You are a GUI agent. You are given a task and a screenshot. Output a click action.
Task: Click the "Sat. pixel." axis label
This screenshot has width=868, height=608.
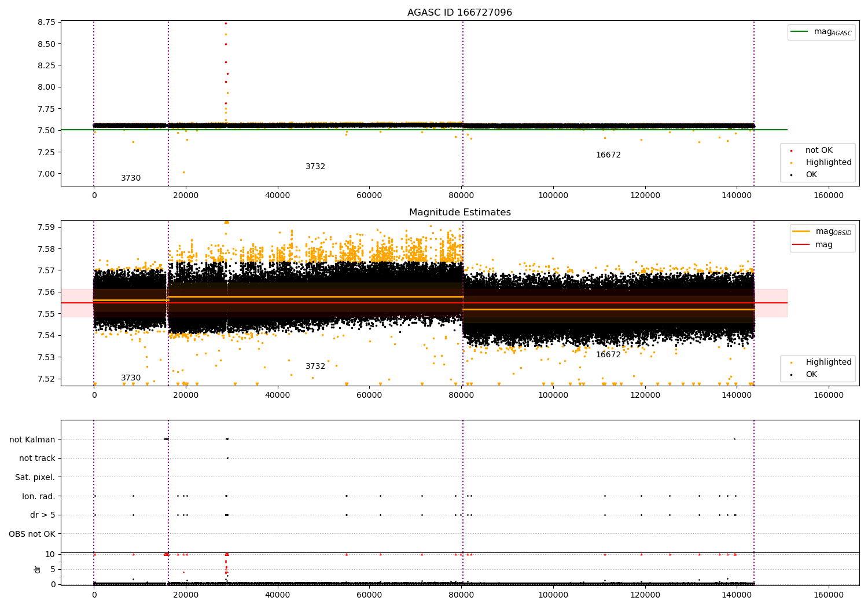(35, 478)
